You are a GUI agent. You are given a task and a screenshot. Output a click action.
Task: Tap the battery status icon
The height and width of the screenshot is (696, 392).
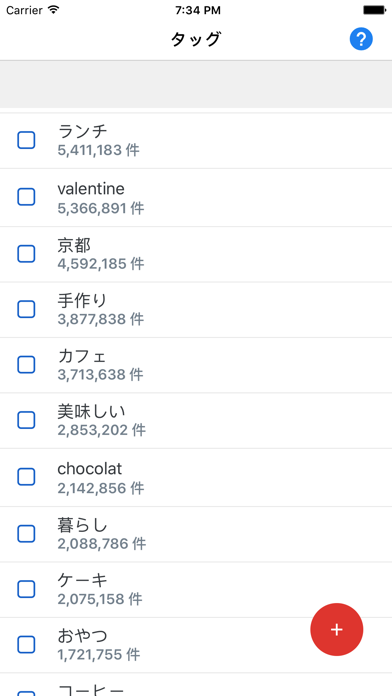click(374, 10)
